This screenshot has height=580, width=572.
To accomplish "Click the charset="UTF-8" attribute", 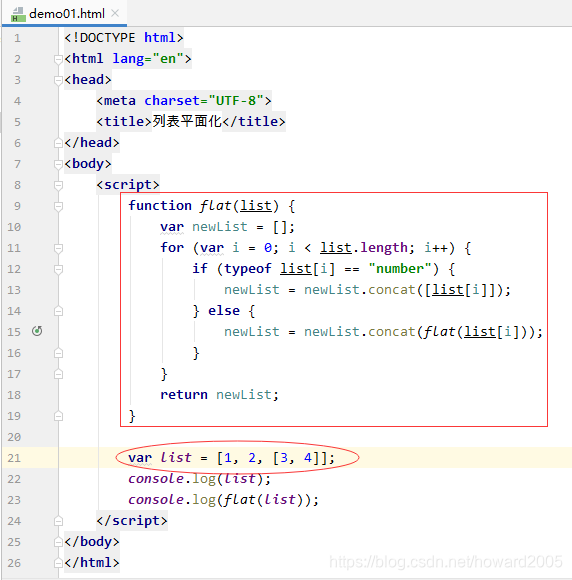I will 204,101.
